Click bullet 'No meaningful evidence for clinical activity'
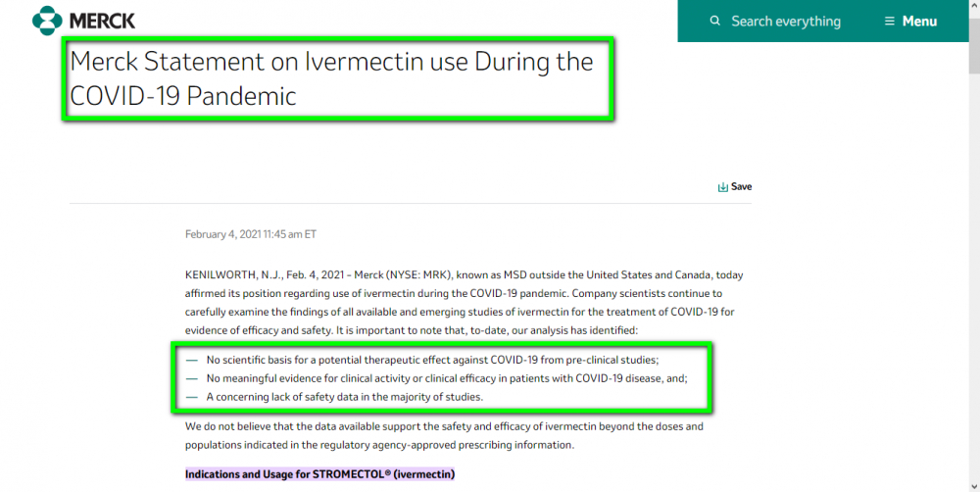Image resolution: width=980 pixels, height=492 pixels. 447,378
